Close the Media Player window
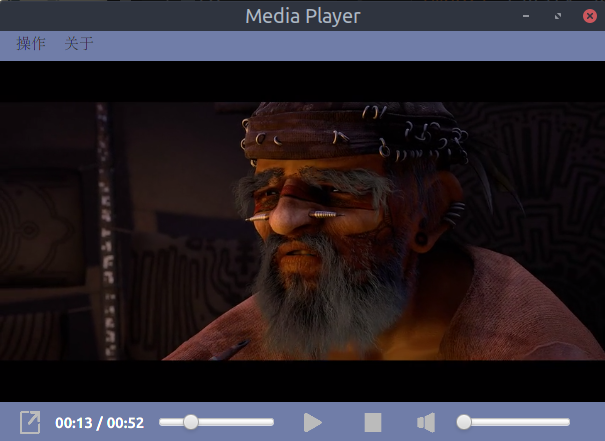 click(590, 16)
